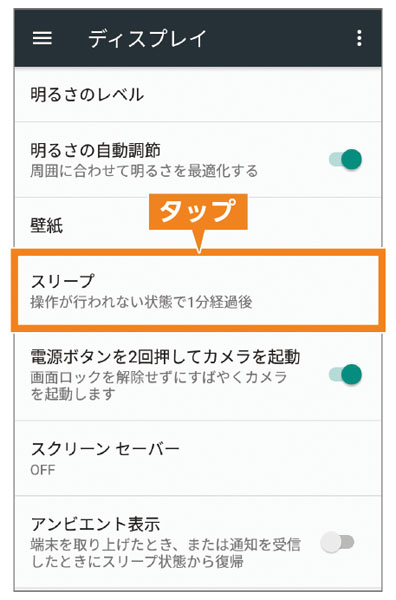This screenshot has width=396, height=600.
Task: Tap 明るさの自動調節 title text
Action: (95, 150)
